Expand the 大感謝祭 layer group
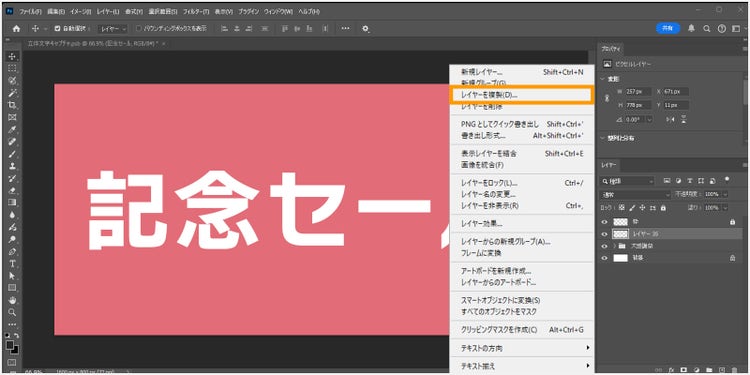Screen dimensions: 750x375 [614, 246]
